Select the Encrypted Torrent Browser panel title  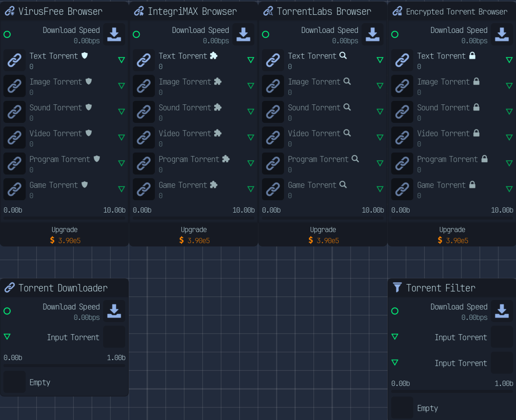[x=457, y=12]
